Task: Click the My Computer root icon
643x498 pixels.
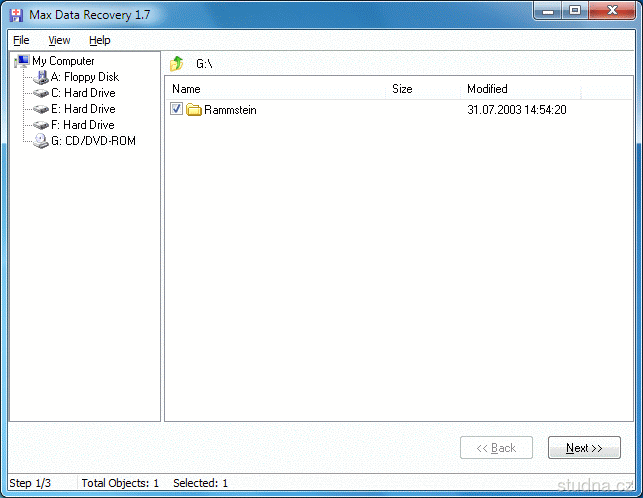Action: point(22,61)
